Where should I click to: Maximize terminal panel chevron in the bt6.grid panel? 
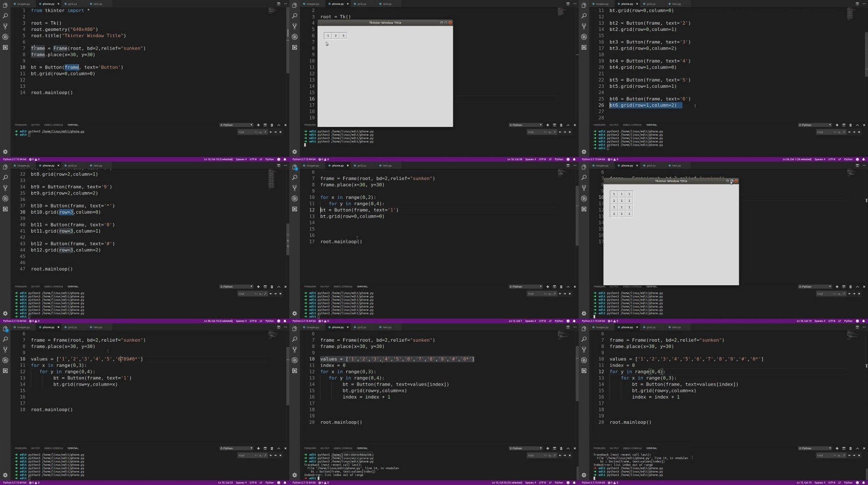[857, 125]
